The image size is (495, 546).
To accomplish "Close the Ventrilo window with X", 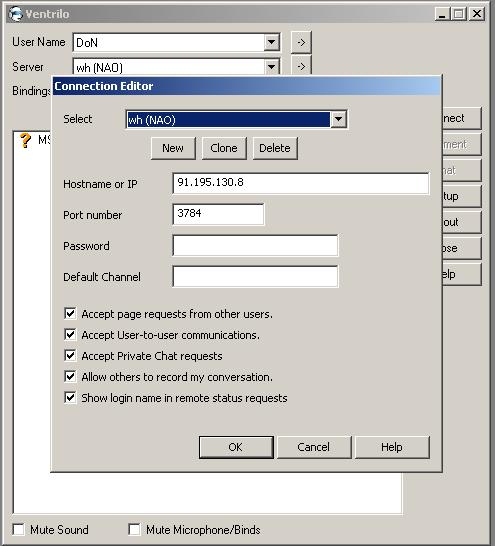I will (x=476, y=14).
